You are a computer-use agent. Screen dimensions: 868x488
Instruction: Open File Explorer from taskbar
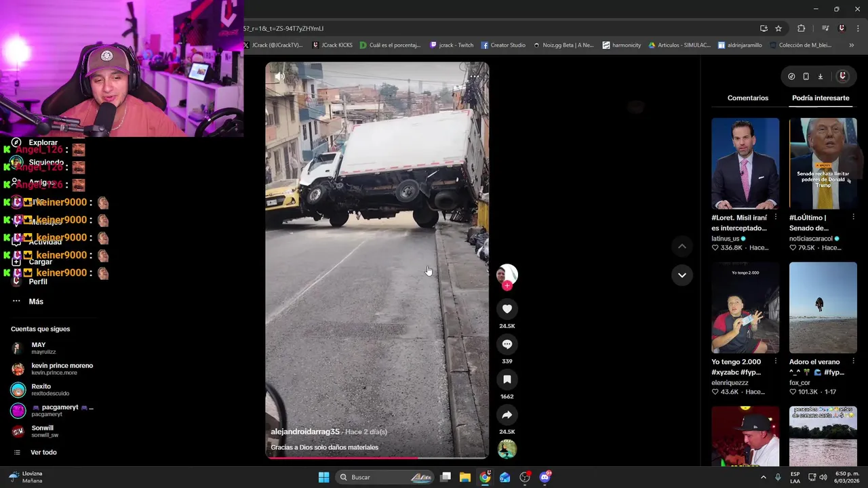465,477
